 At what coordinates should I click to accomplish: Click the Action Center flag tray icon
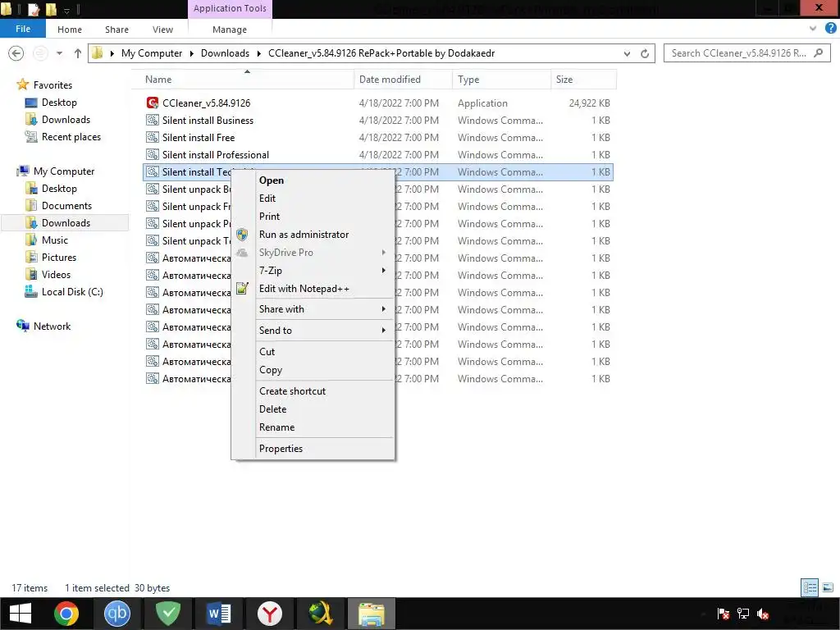click(724, 614)
